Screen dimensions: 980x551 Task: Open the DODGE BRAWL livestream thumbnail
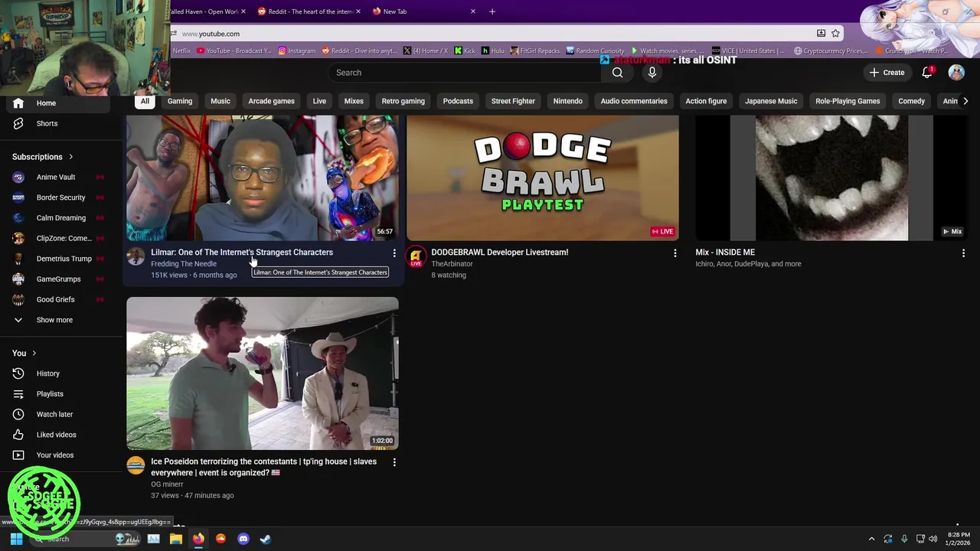[x=543, y=178]
